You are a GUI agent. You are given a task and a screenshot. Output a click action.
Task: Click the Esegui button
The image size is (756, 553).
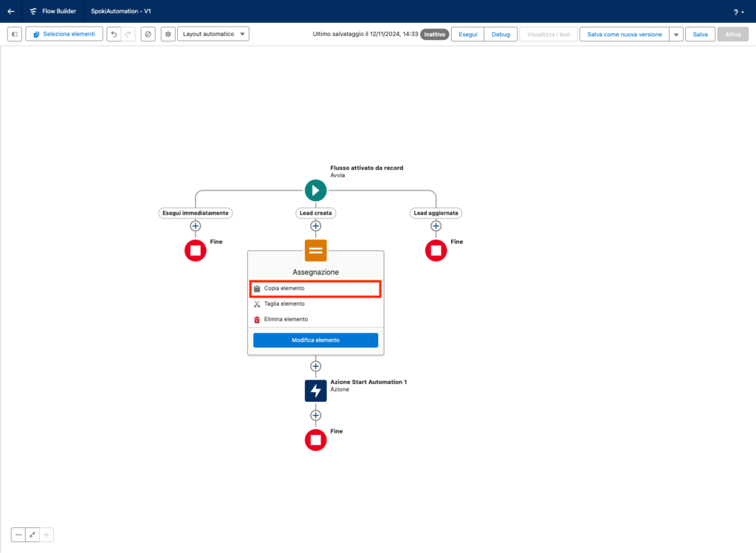pos(467,34)
